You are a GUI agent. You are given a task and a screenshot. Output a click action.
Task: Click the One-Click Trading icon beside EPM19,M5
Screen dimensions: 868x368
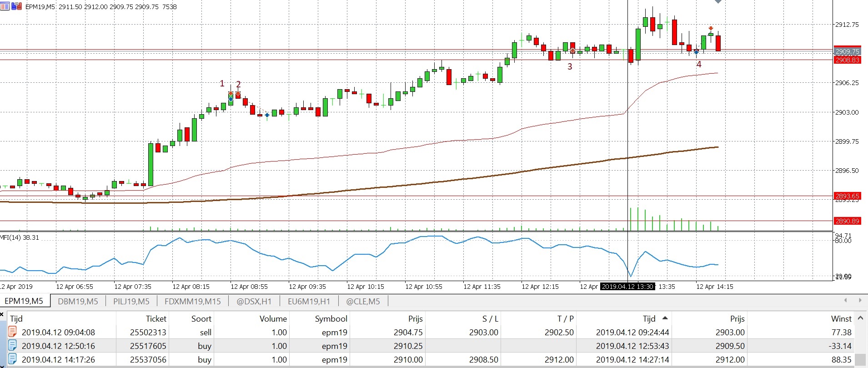(x=16, y=6)
